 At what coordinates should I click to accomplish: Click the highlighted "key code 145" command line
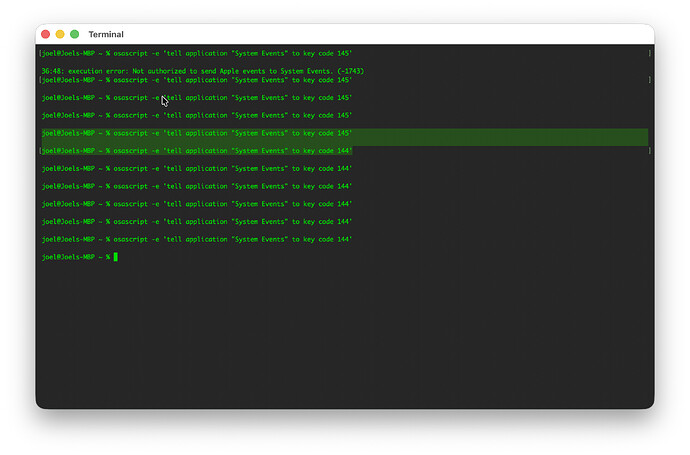(197, 133)
